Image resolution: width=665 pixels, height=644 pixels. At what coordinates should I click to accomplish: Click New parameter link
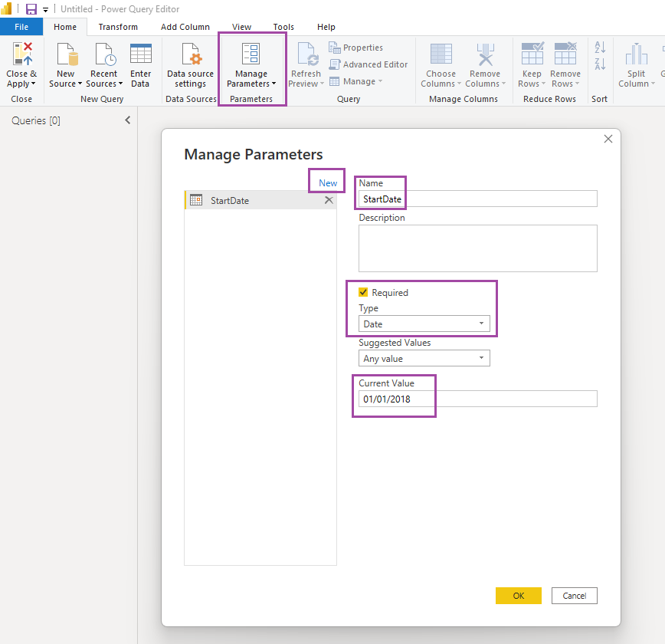click(328, 183)
